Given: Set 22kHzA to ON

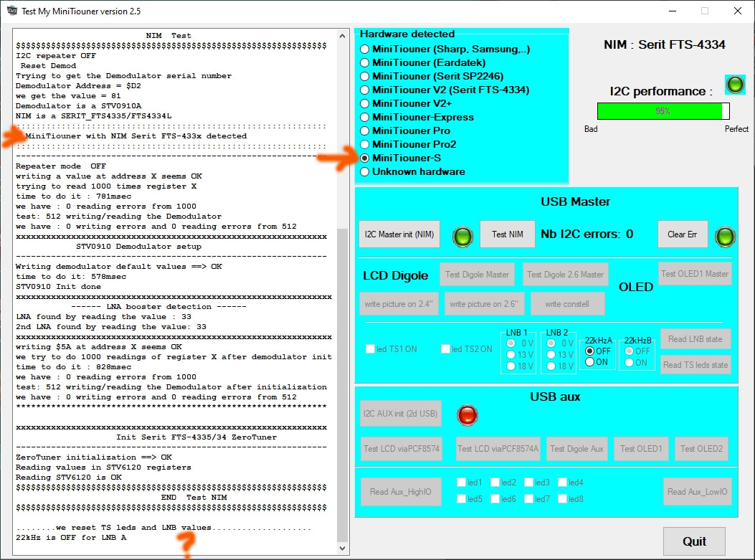Looking at the screenshot, I should [x=589, y=361].
